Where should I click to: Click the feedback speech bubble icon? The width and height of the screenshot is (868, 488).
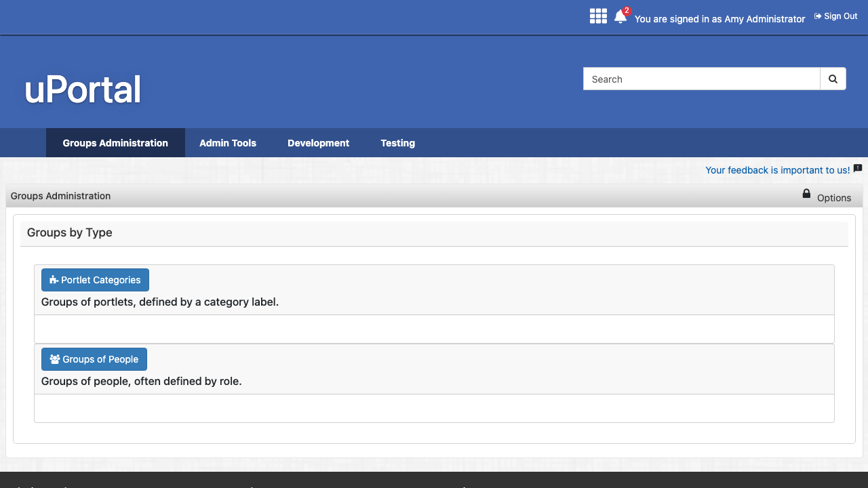[858, 168]
